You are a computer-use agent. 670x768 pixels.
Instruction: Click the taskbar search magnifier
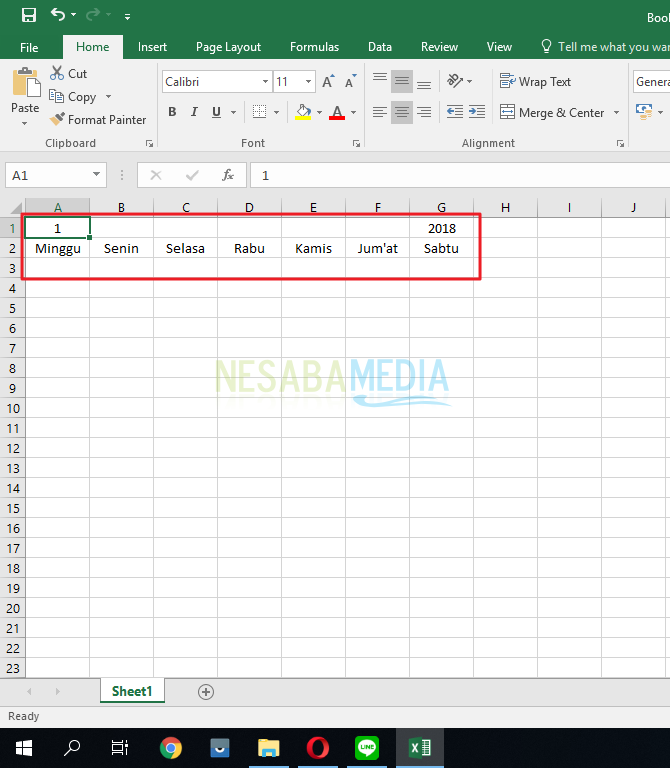coord(72,748)
